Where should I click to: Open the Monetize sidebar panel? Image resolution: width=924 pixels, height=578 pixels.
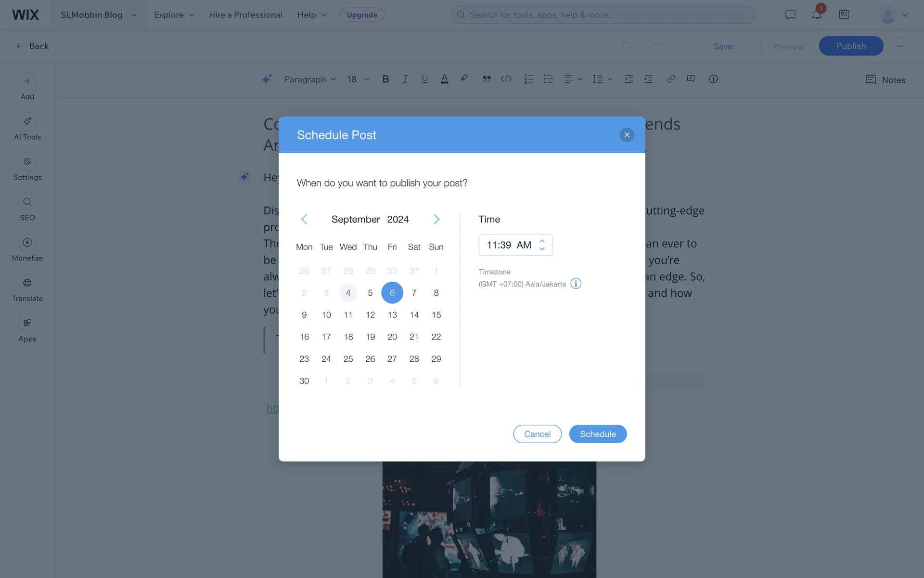coord(27,249)
